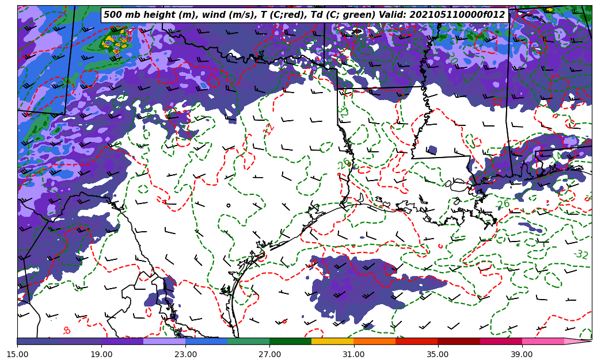Click the green -32 label near right edge

click(581, 254)
